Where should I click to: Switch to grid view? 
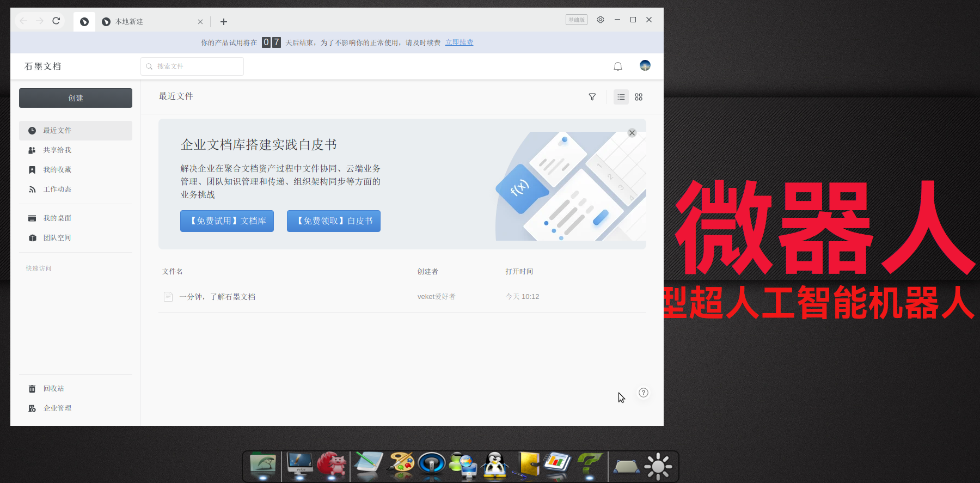pos(639,97)
